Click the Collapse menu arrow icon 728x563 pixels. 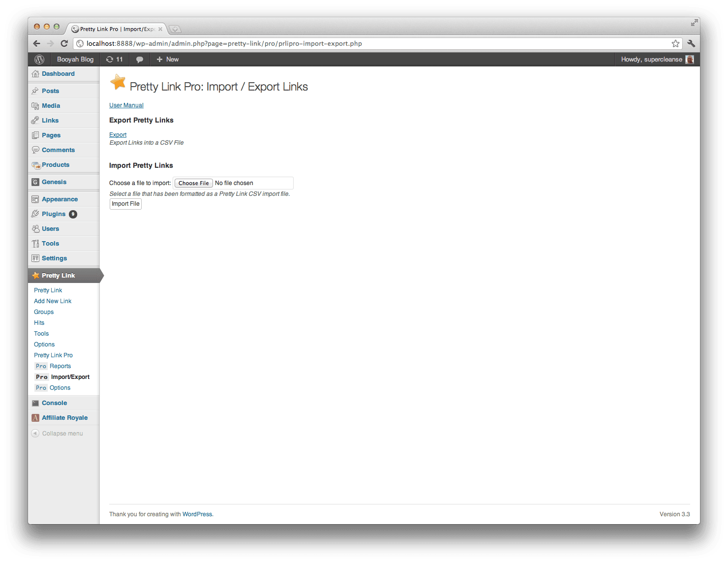click(35, 434)
